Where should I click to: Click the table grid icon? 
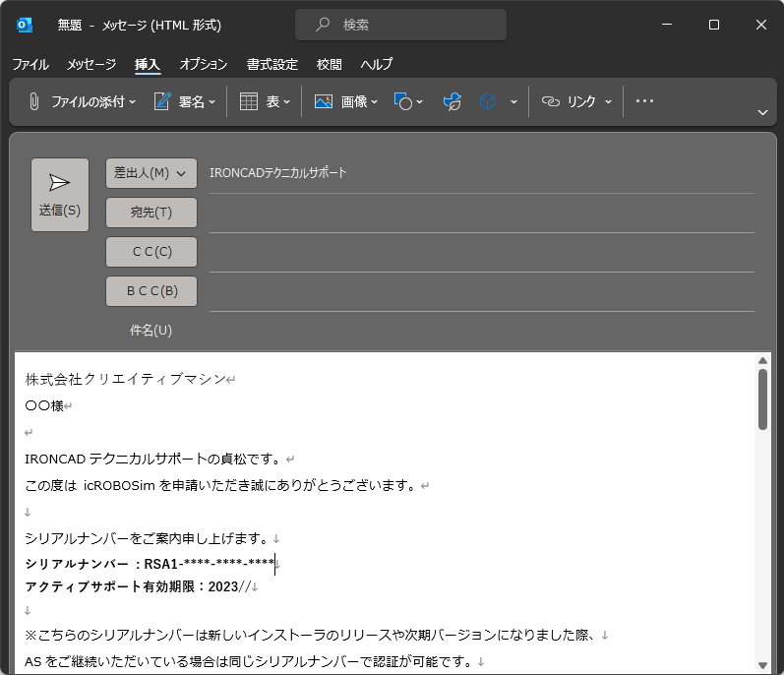pos(249,101)
